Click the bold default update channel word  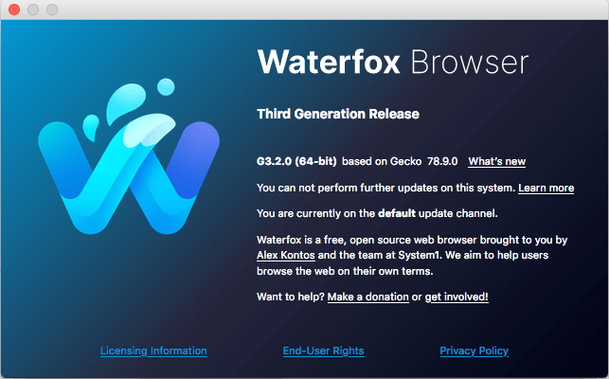click(x=397, y=214)
